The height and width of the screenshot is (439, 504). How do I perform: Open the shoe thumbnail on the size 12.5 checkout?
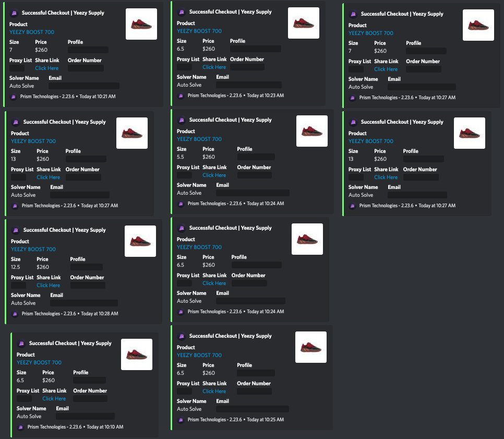tap(140, 241)
